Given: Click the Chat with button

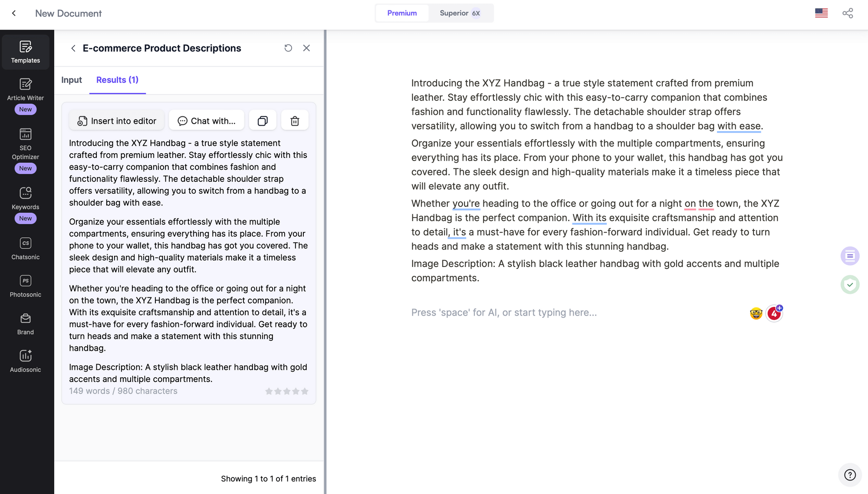Looking at the screenshot, I should pos(206,121).
